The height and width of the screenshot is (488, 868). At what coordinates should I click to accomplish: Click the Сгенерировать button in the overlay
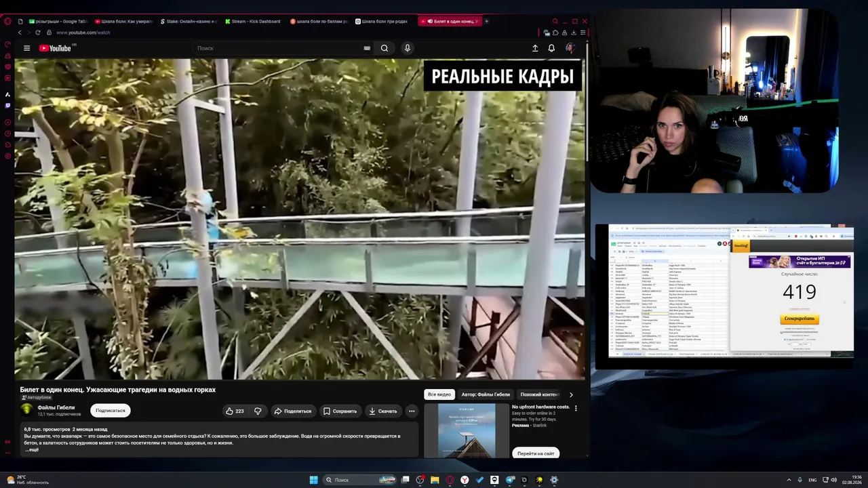(x=800, y=319)
